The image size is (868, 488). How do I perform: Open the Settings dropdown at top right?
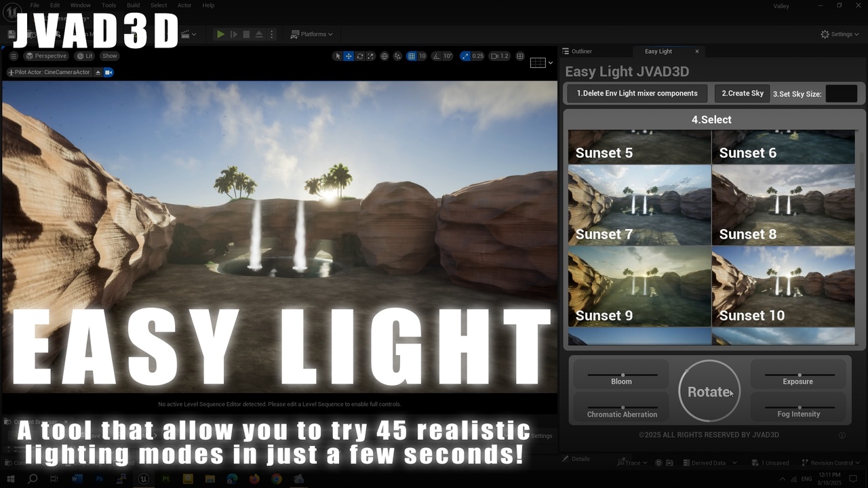point(840,34)
